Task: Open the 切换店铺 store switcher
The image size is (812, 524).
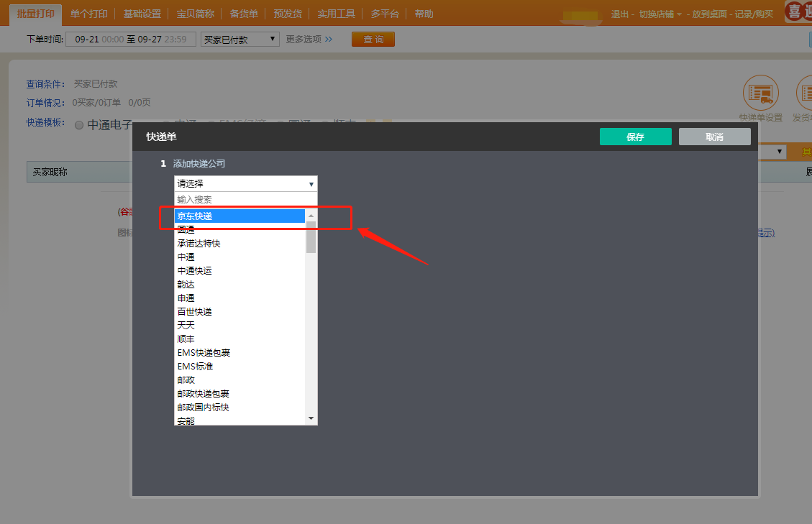Action: (x=660, y=14)
